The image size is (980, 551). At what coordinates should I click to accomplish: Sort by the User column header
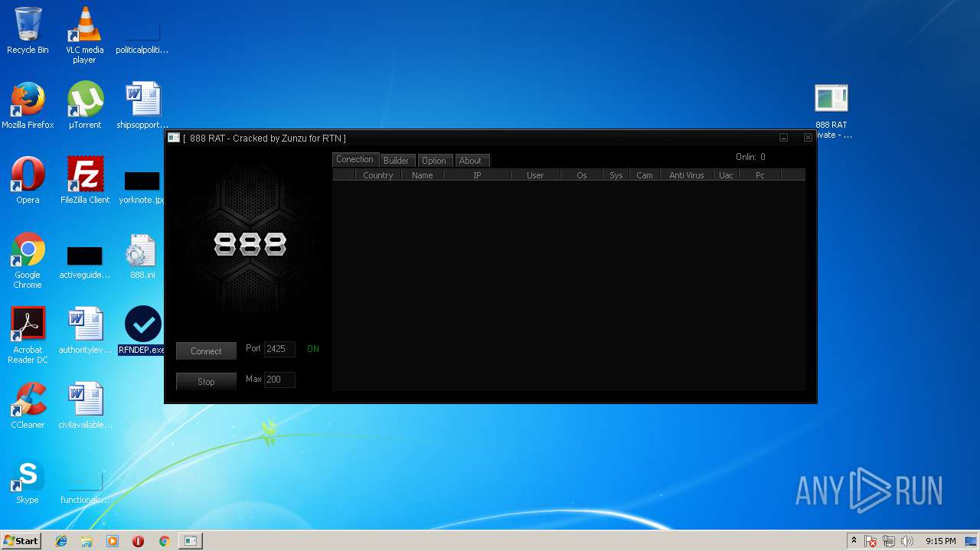(x=535, y=175)
